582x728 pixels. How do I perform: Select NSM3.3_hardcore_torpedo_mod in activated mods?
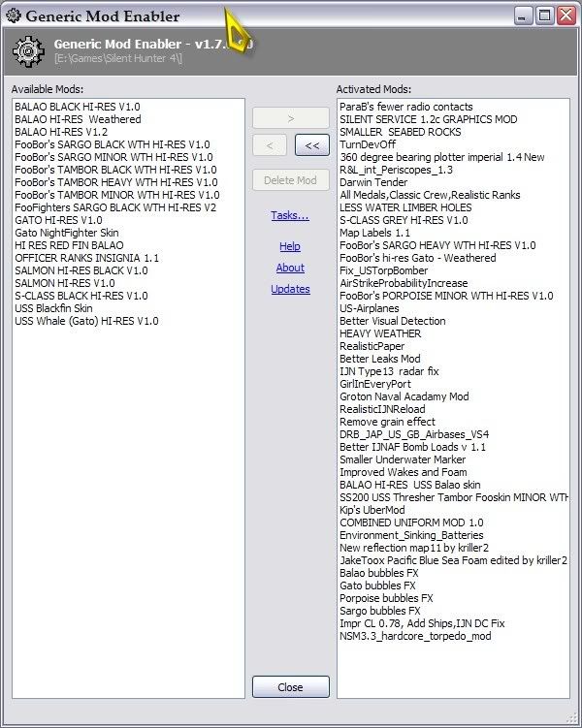pos(415,636)
